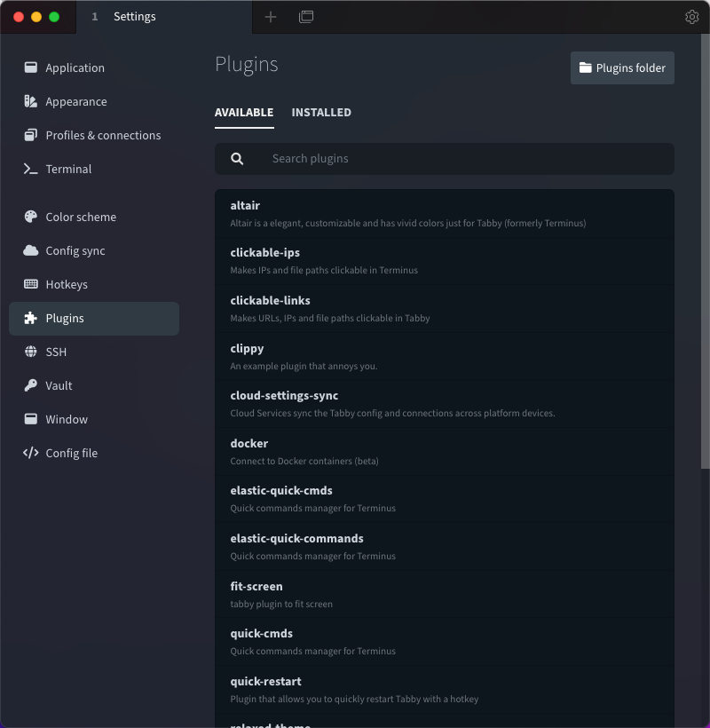
Task: Switch to the Installed plugins tab
Action: point(321,113)
